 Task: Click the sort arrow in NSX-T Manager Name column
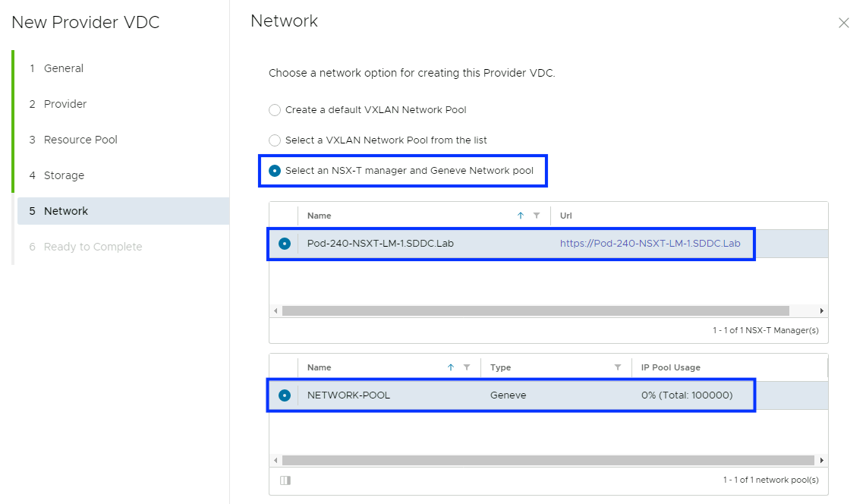(x=521, y=216)
